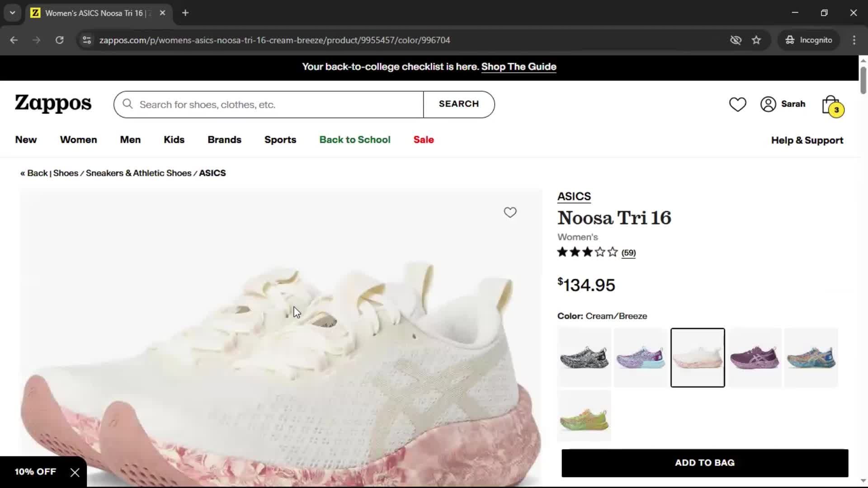Go to Sneakers & Athletic Shoes breadcrumb

pos(138,173)
